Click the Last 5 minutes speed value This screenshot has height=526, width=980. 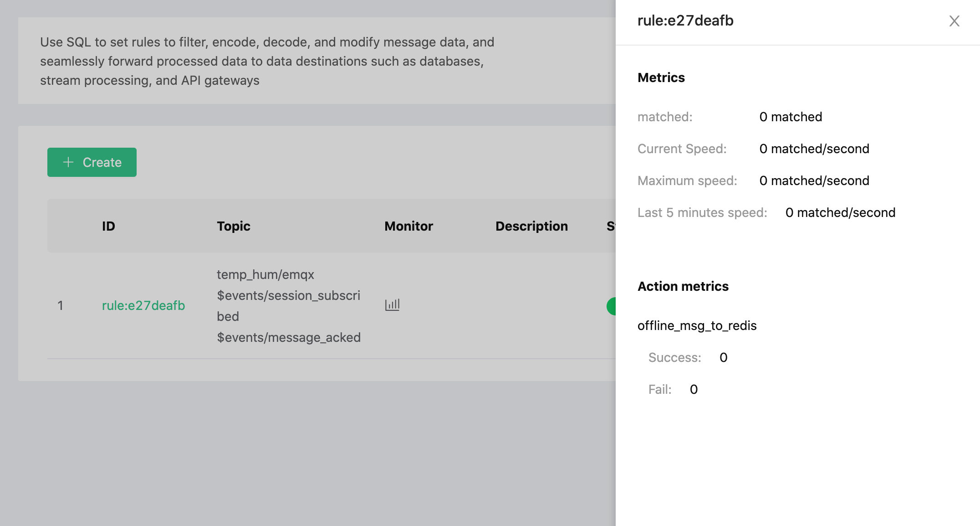coord(840,212)
